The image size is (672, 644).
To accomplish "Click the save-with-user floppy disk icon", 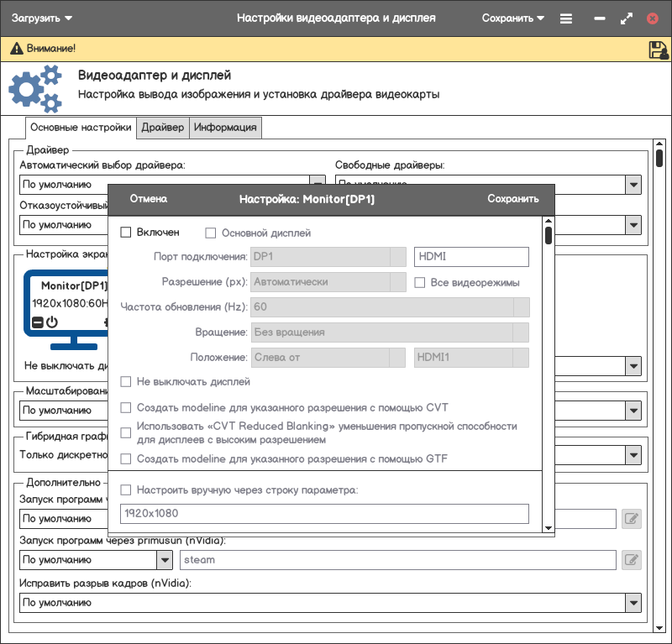I will point(659,50).
